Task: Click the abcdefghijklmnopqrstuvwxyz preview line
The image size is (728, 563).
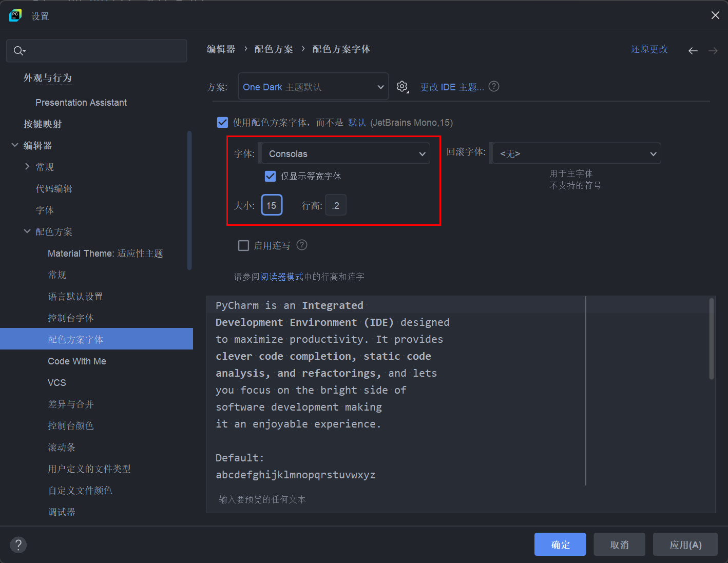Action: tap(296, 475)
